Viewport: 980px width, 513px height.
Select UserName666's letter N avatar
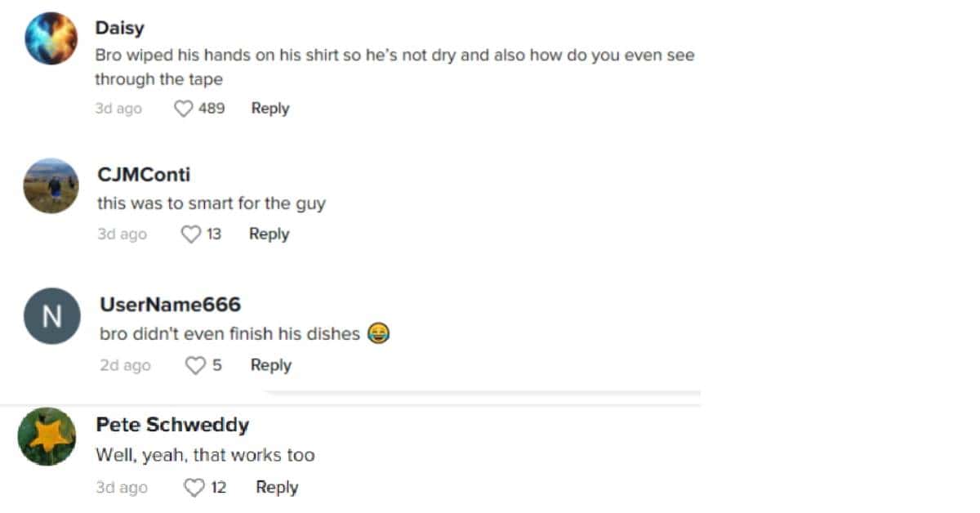51,315
